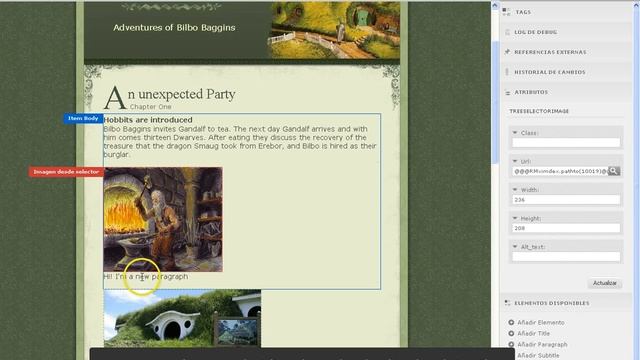This screenshot has height=360, width=640.
Task: Click the Historial de Cambios icon
Action: 507,72
